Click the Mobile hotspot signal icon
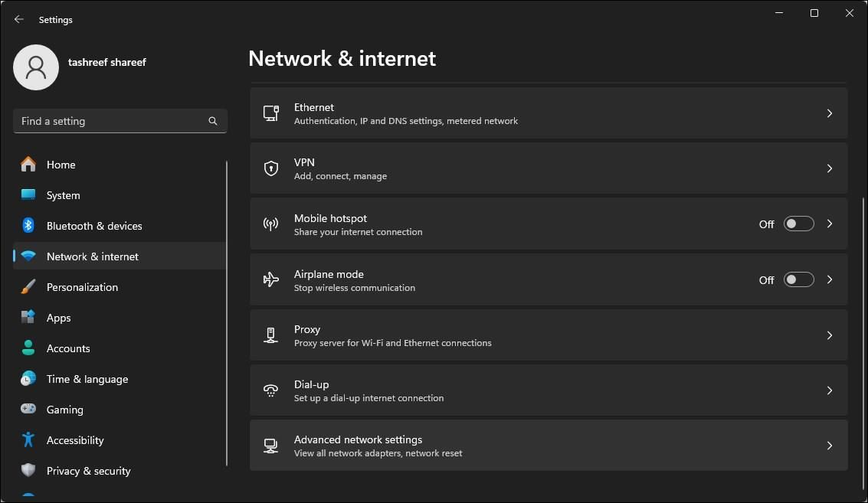Screen dimensions: 868x503 [270, 224]
